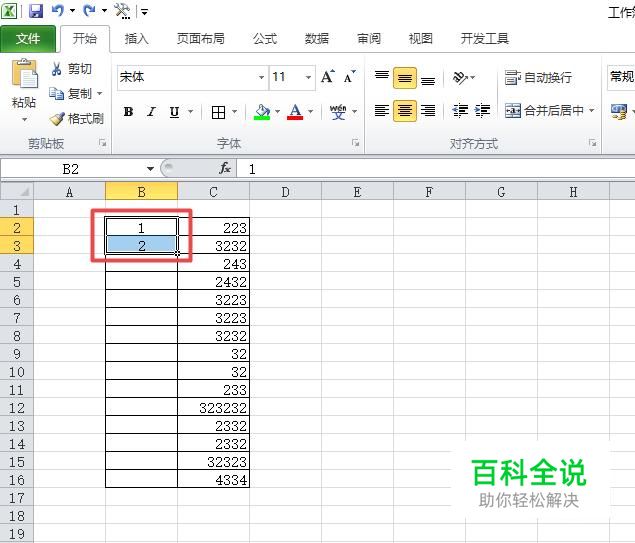Click the quick access tools icon
This screenshot has width=635, height=543.
122,11
